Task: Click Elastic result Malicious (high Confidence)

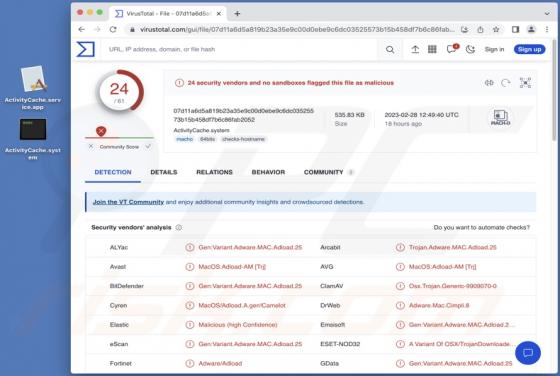Action: [x=238, y=325]
